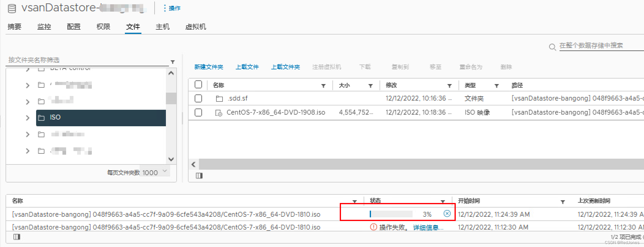644x247 pixels.
Task: Expand the folder node directly below ISO
Action: tap(28, 134)
